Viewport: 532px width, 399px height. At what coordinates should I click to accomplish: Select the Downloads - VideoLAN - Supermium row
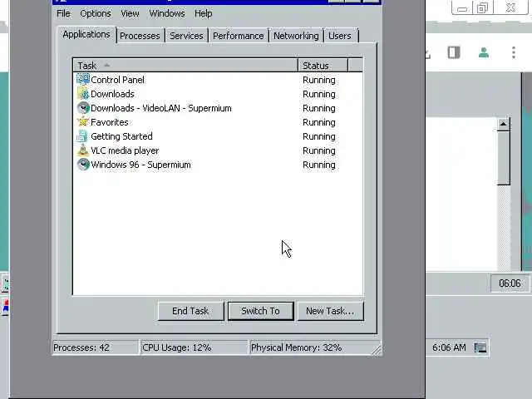point(218,108)
